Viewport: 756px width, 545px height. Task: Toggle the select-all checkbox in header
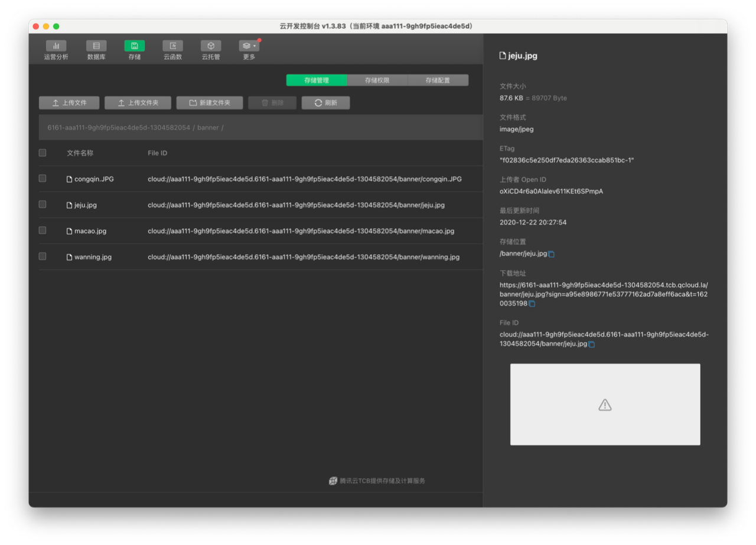43,153
